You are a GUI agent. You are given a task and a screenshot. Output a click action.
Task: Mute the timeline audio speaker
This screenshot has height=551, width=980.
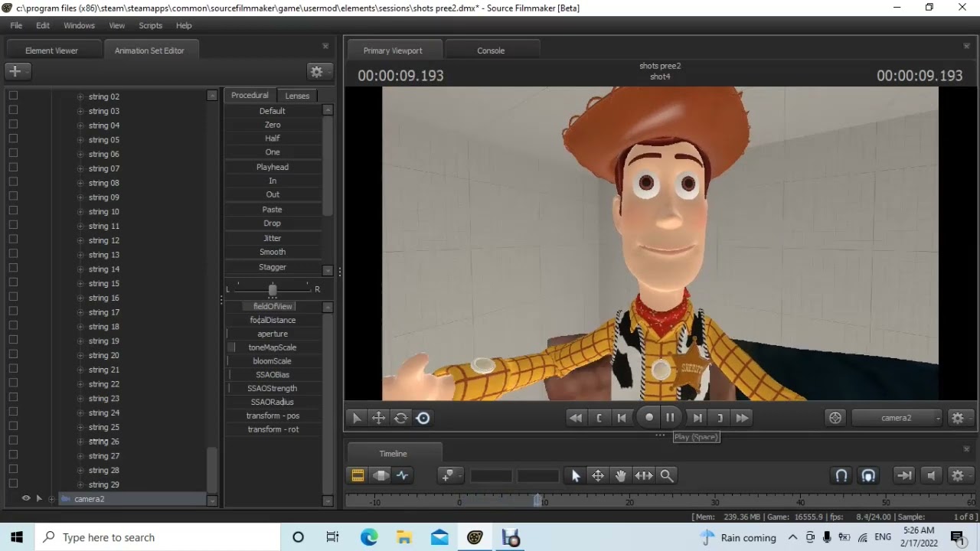pos(931,475)
